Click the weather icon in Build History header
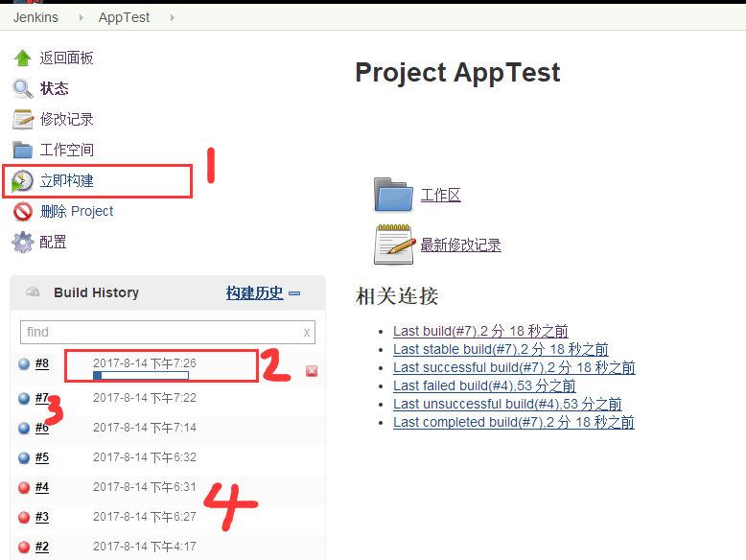This screenshot has width=746, height=560. tap(33, 292)
